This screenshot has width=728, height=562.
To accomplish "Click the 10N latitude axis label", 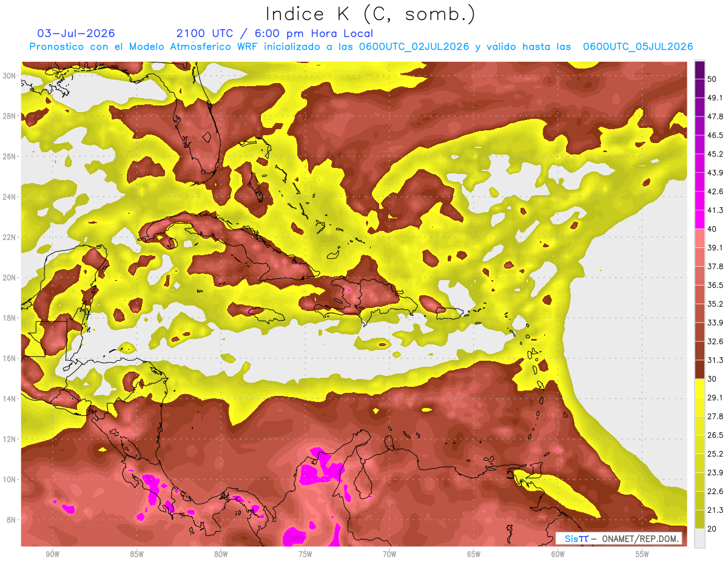I will click(x=9, y=479).
